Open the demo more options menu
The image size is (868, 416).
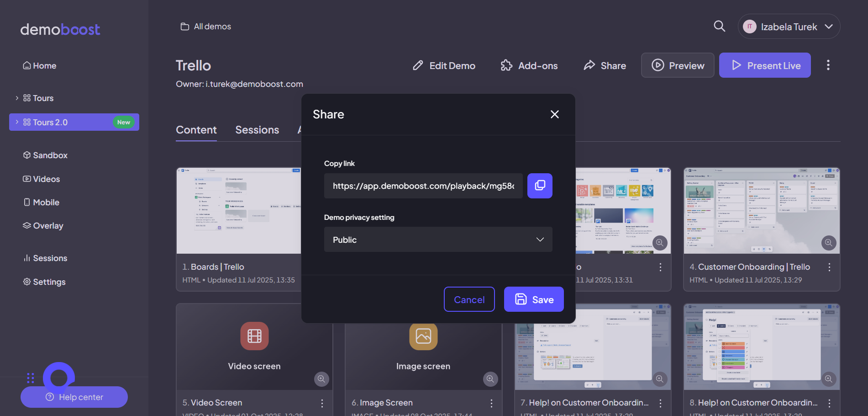828,65
